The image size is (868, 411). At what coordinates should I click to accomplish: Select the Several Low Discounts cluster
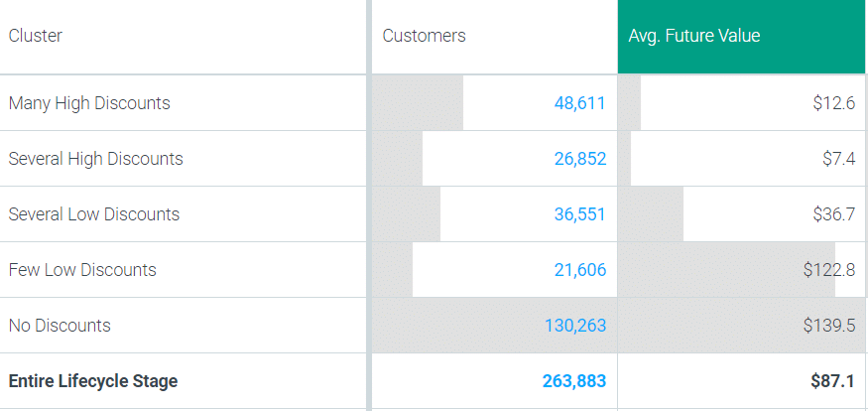coord(94,214)
